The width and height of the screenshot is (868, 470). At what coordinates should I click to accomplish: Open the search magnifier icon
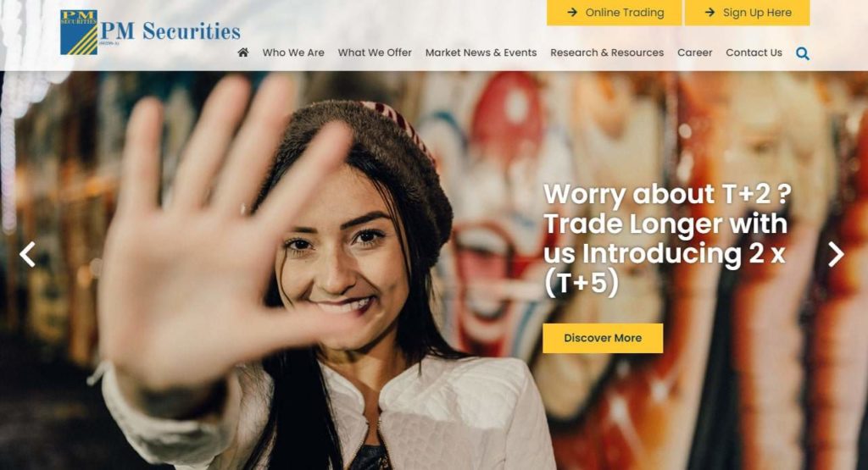point(803,53)
